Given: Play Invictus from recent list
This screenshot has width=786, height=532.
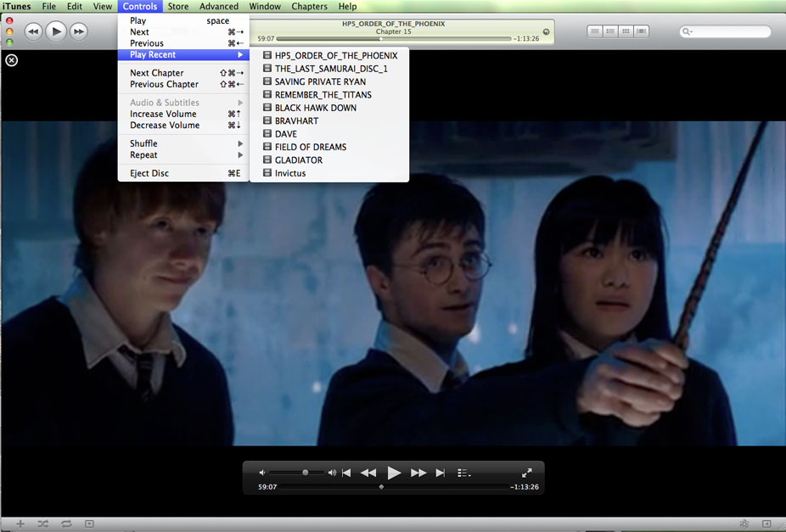Looking at the screenshot, I should [329, 173].
